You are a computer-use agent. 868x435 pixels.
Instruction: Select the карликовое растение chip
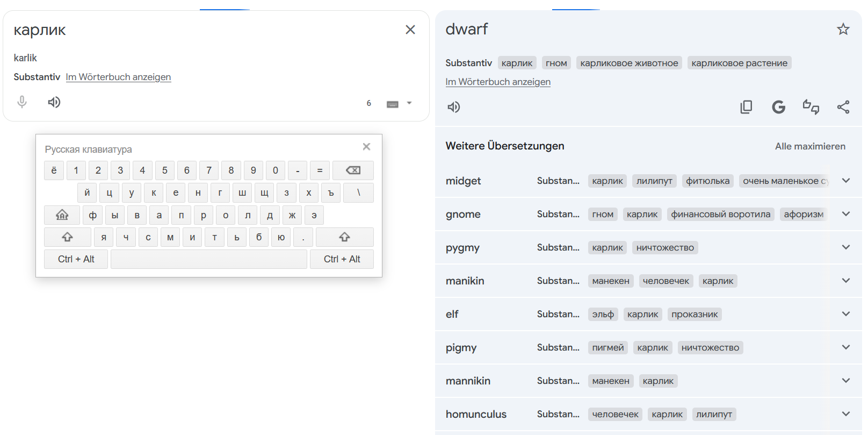[740, 63]
